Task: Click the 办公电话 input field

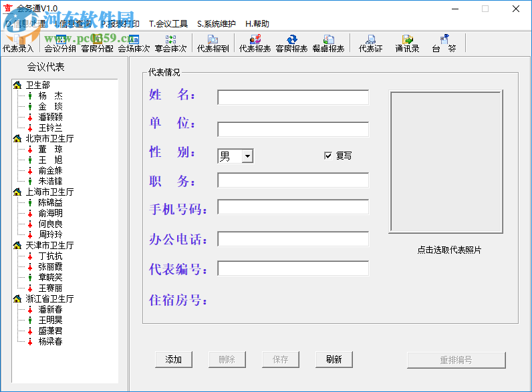Action: [293, 238]
